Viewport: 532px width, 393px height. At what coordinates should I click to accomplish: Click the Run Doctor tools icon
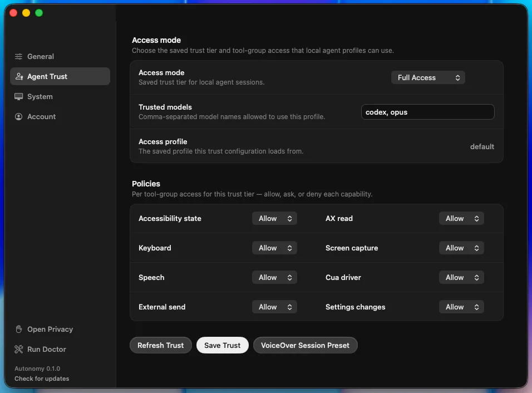(x=19, y=349)
